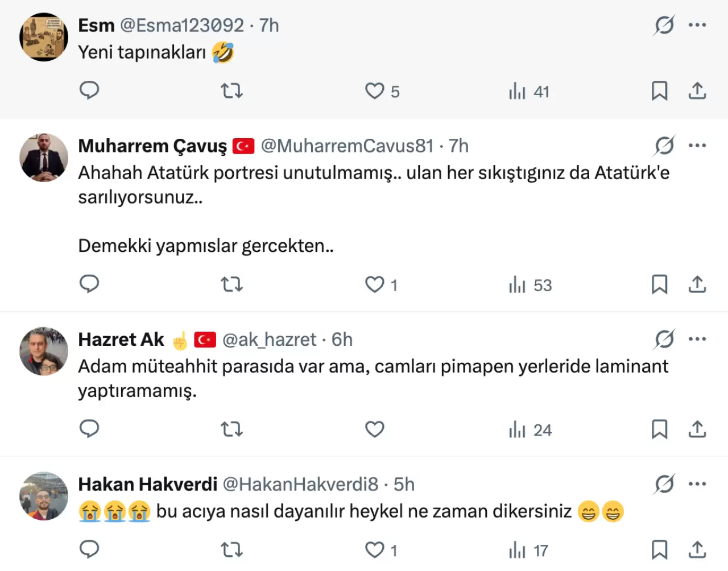Open Muharrem Çavuş profile name link
The image size is (728, 571).
tap(152, 146)
